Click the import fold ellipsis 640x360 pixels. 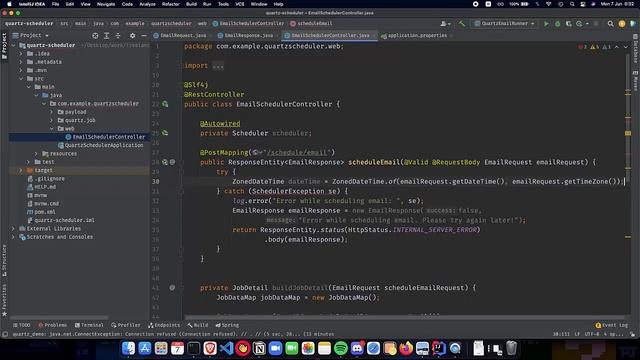point(218,66)
